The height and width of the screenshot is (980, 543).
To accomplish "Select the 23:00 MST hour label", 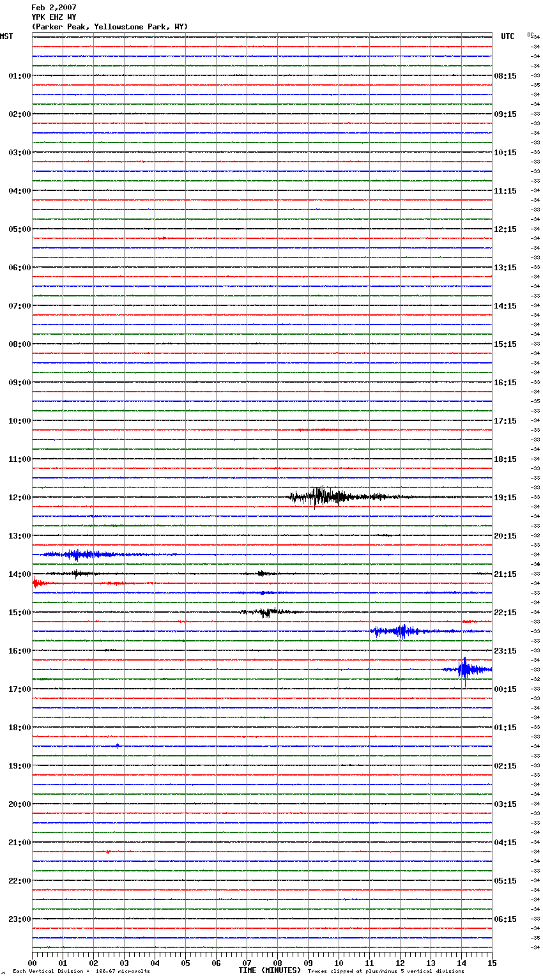I will pos(19,919).
